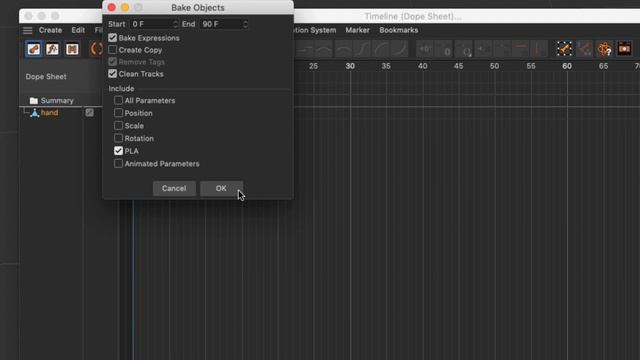Image resolution: width=640 pixels, height=360 pixels.
Task: Click the End frame stepper arrows
Action: click(245, 24)
